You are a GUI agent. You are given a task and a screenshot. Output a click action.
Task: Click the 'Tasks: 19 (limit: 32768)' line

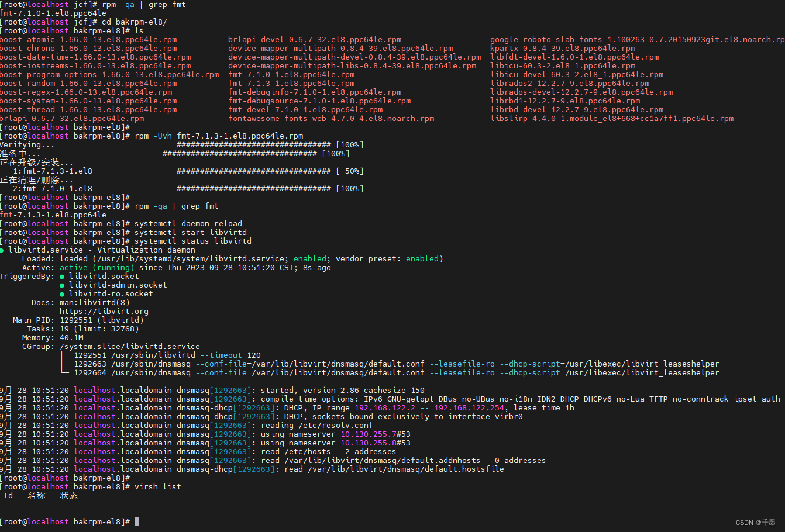(x=83, y=329)
